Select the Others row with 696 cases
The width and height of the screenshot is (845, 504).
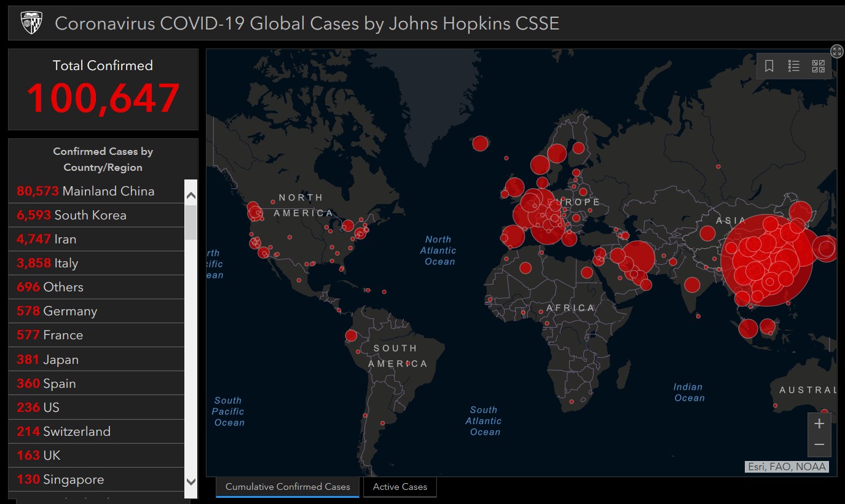click(x=96, y=287)
